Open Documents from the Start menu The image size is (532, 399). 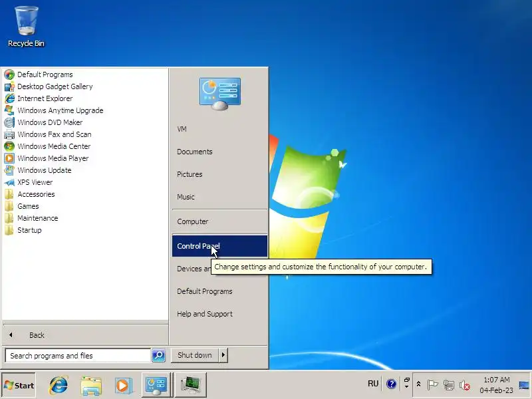click(x=219, y=152)
